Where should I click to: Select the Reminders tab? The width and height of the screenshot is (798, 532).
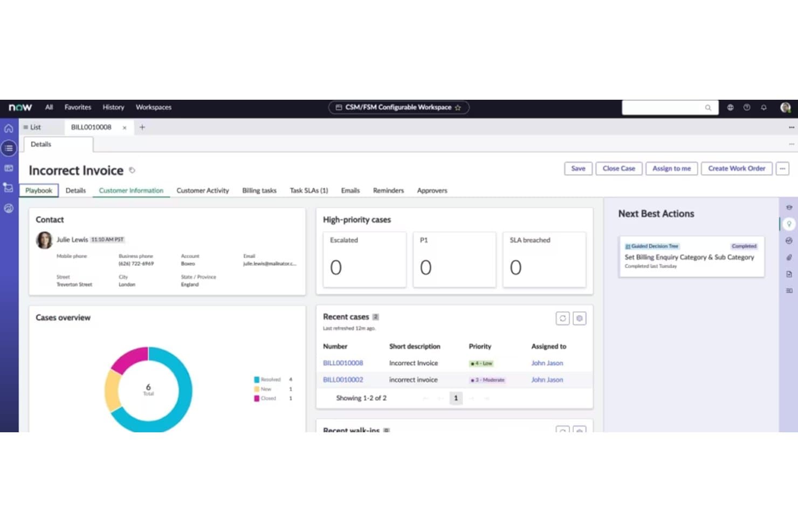point(388,190)
